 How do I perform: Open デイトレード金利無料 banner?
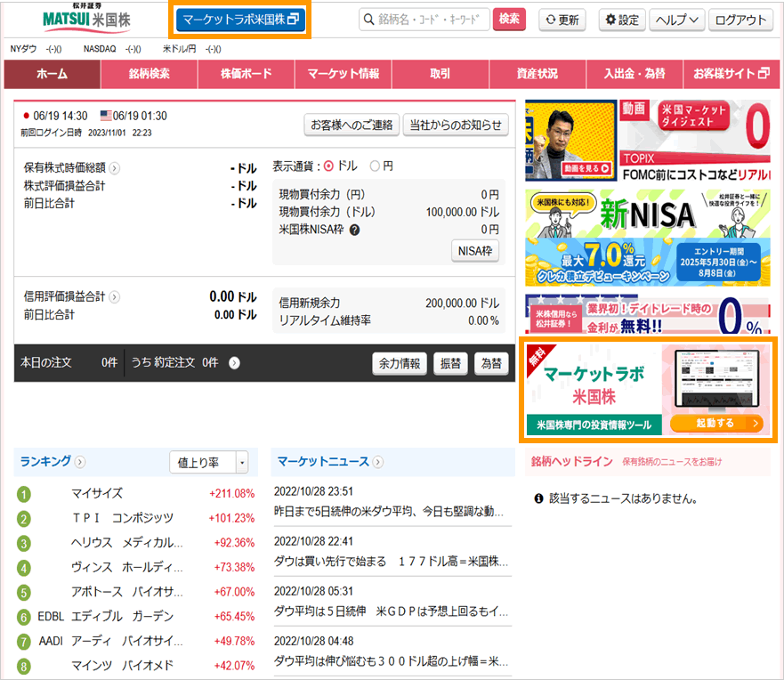pos(648,314)
